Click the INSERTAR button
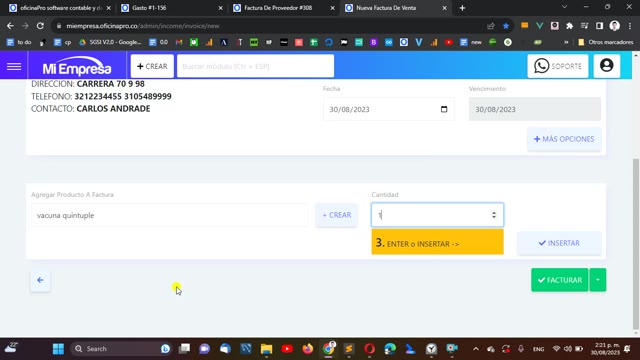Viewport: 640px width, 360px height. click(559, 243)
